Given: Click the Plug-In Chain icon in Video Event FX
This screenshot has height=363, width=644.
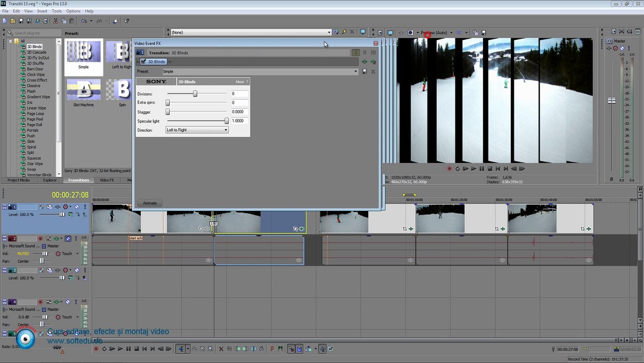Looking at the screenshot, I should pos(365,62).
